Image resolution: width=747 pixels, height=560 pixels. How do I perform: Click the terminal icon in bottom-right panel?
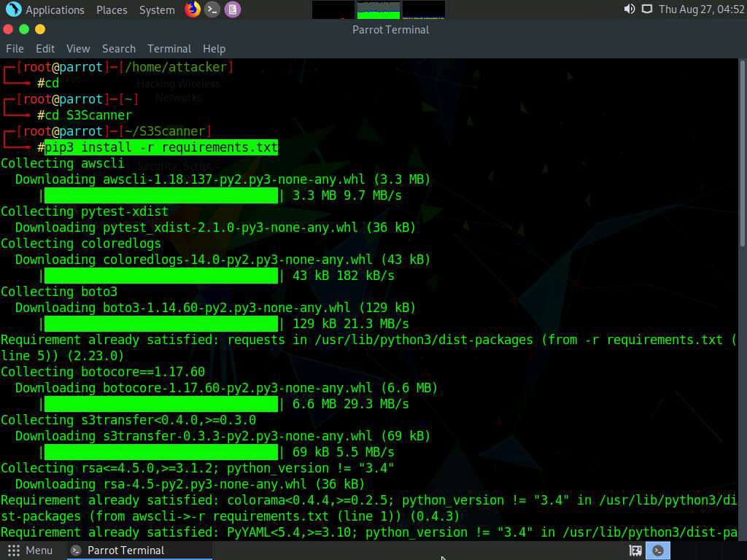pyautogui.click(x=658, y=551)
